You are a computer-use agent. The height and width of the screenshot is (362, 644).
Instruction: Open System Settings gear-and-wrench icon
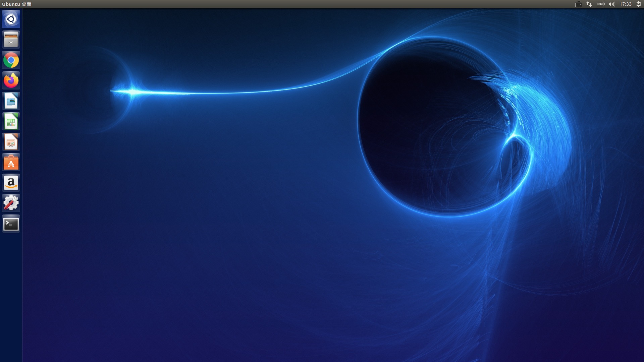(11, 203)
